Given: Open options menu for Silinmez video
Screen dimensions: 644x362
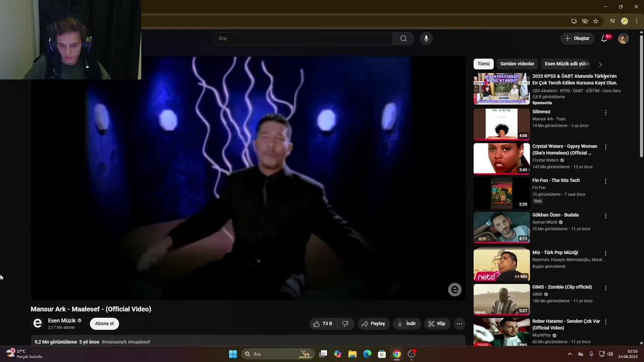Looking at the screenshot, I should point(606,113).
